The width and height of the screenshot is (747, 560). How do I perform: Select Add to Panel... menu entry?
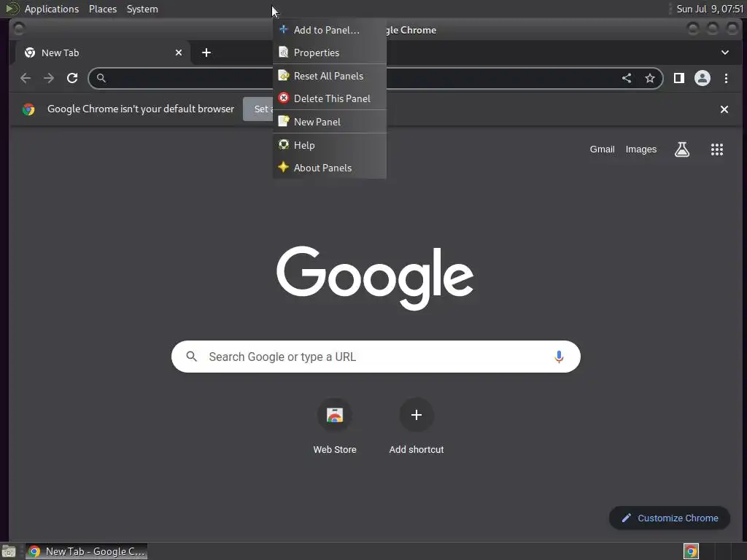click(329, 30)
